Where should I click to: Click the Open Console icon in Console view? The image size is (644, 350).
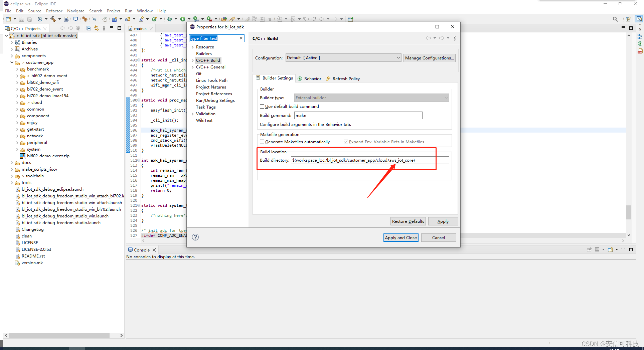click(610, 249)
